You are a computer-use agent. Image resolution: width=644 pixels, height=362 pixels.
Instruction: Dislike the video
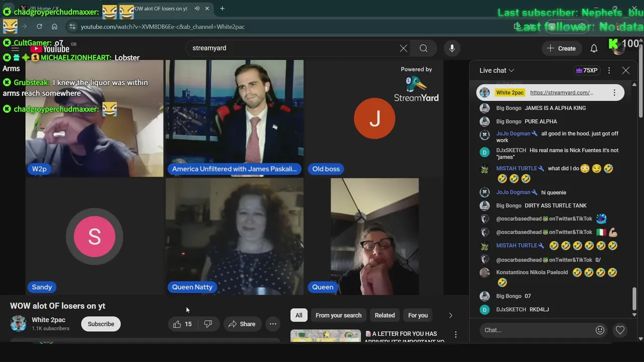pyautogui.click(x=208, y=324)
